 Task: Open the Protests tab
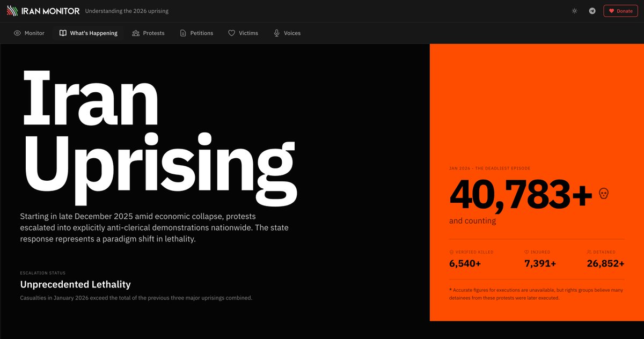point(148,33)
